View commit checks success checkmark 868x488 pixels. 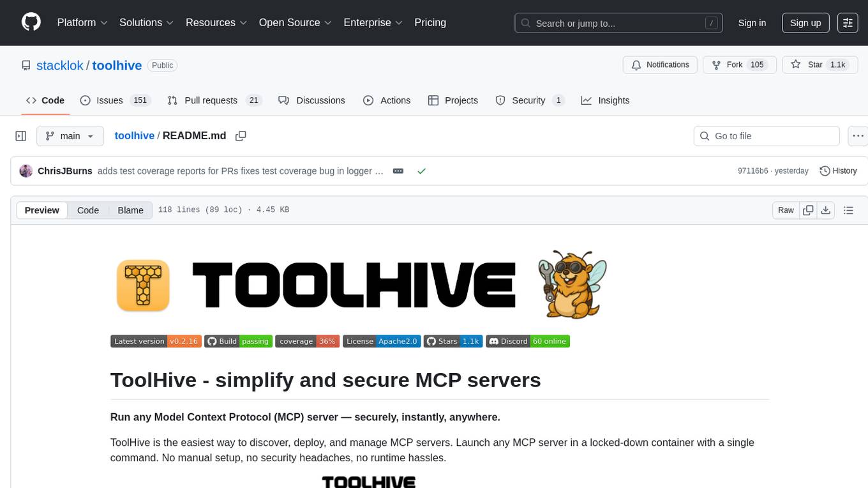421,171
